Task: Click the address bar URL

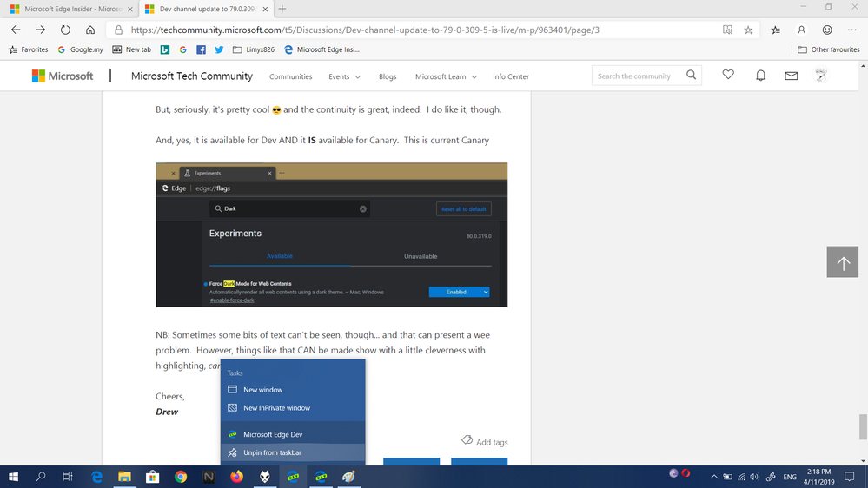Action: [365, 30]
